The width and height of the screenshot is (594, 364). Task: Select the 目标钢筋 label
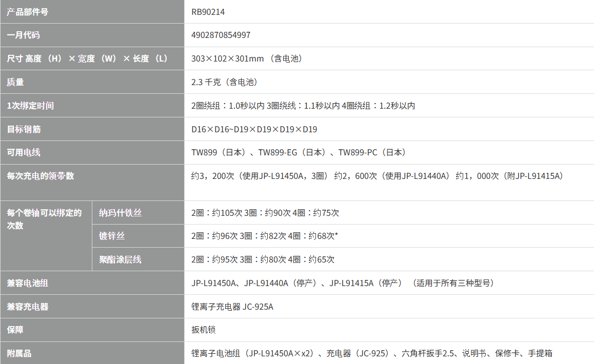tap(24, 129)
